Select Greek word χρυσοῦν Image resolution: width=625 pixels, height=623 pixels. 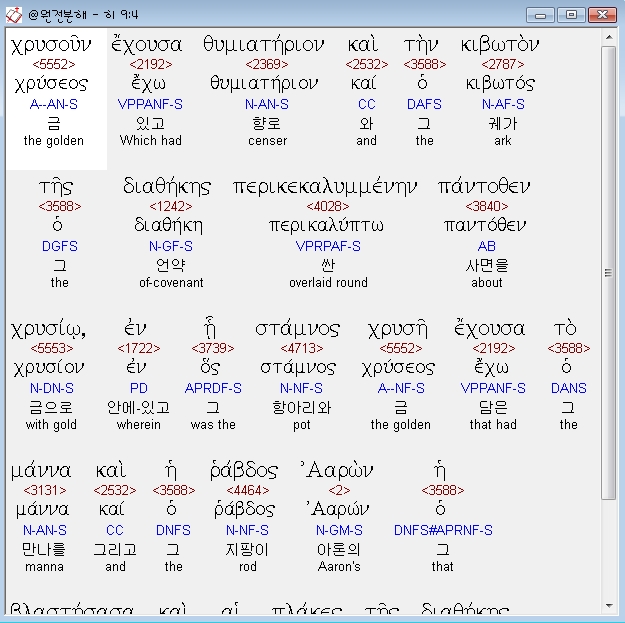[x=51, y=45]
